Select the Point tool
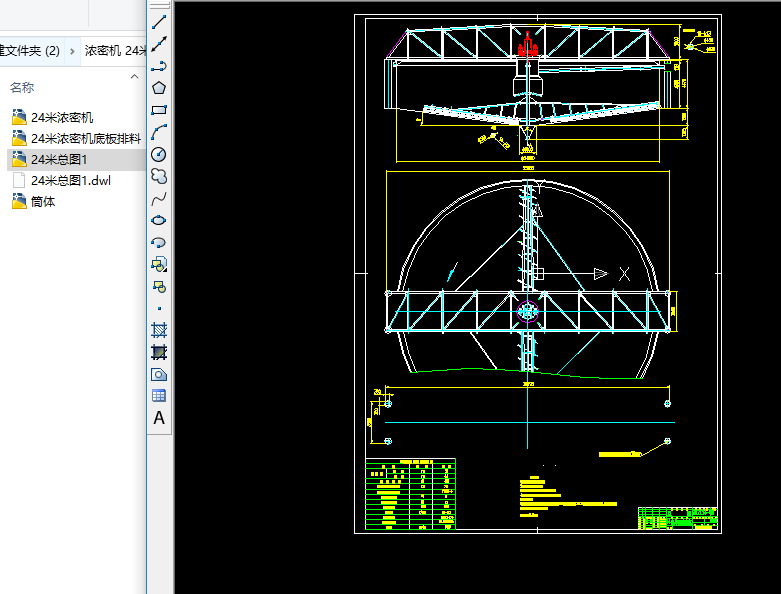 159,309
